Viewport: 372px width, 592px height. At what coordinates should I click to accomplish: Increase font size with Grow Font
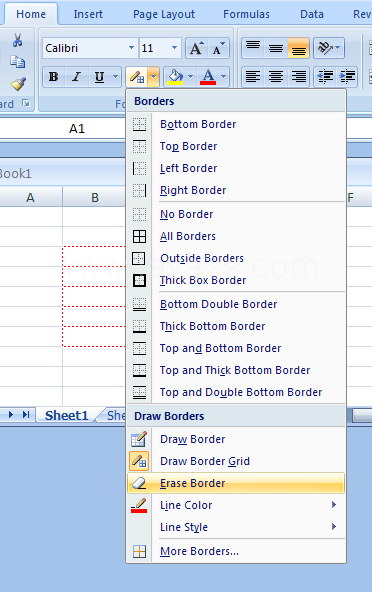[x=196, y=48]
